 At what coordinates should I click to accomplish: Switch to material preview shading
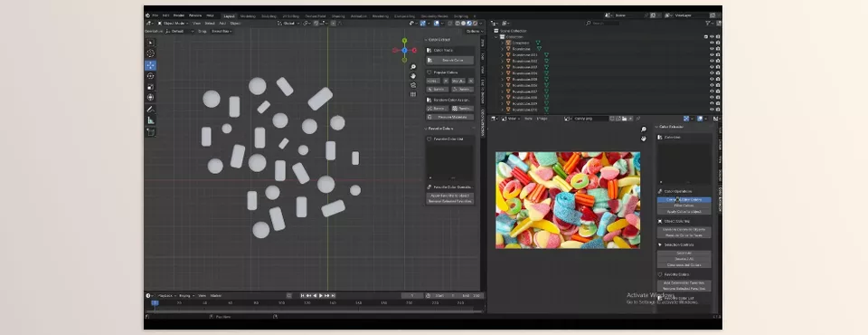(x=469, y=24)
